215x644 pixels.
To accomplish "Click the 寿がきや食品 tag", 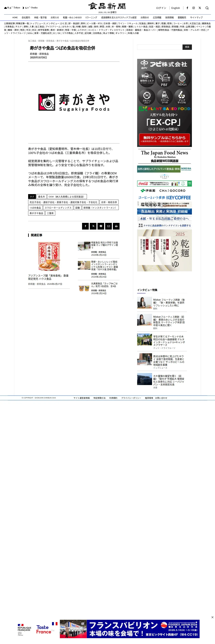I will pos(36,213).
